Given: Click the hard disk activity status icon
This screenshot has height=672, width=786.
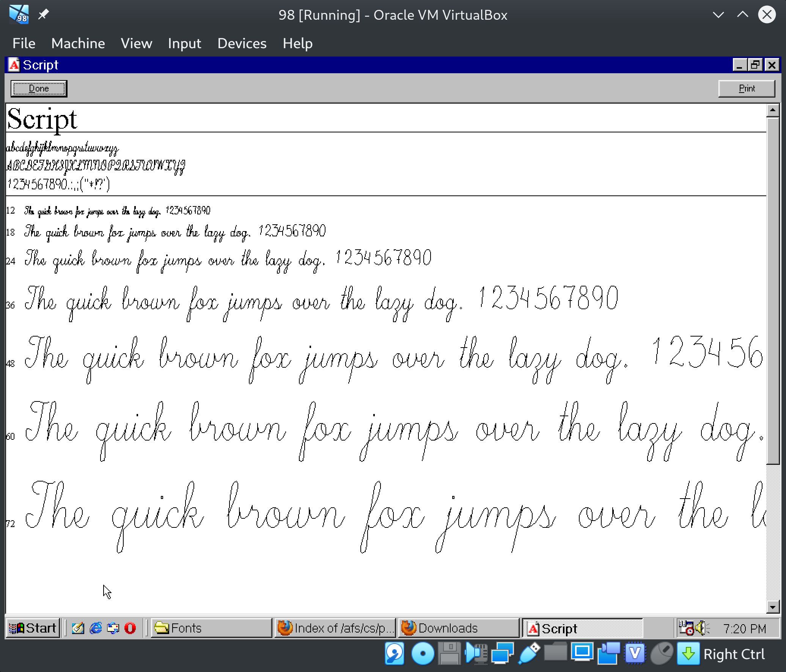Looking at the screenshot, I should tap(395, 654).
